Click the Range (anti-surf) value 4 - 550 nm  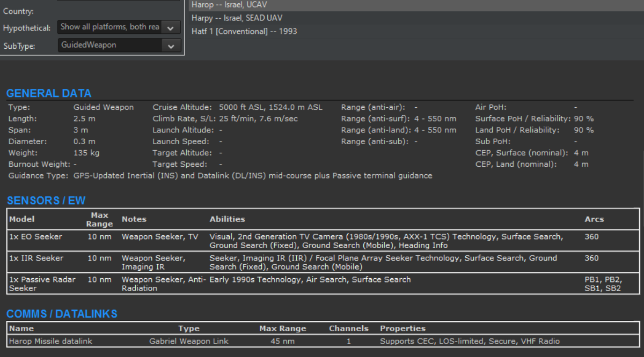tap(435, 118)
